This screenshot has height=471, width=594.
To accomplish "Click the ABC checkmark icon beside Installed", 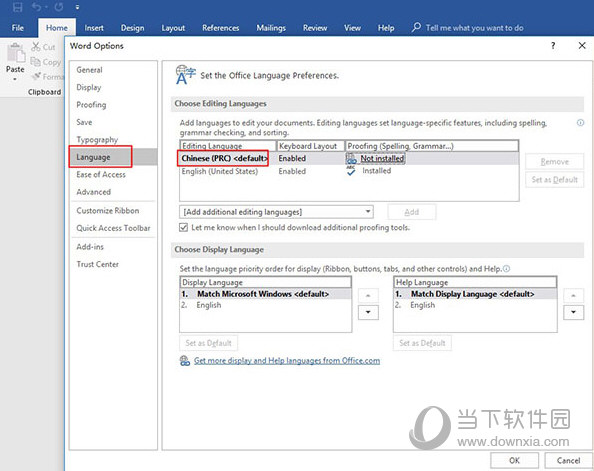I will click(351, 171).
